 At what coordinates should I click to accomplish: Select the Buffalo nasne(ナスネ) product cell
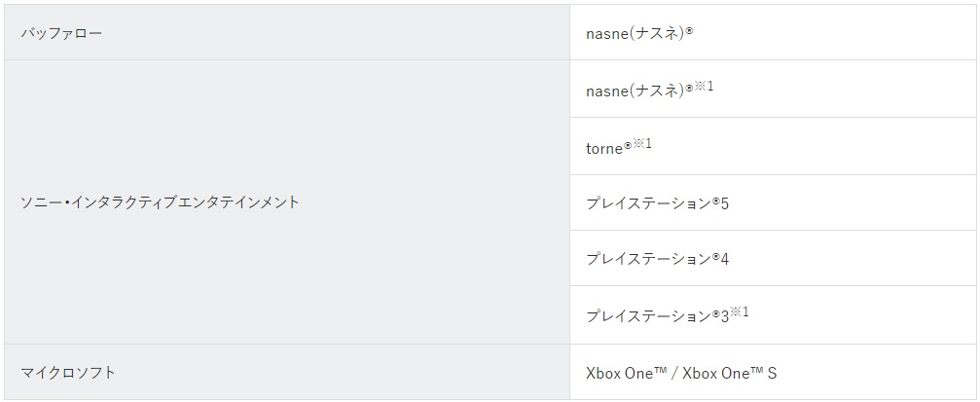(x=773, y=32)
